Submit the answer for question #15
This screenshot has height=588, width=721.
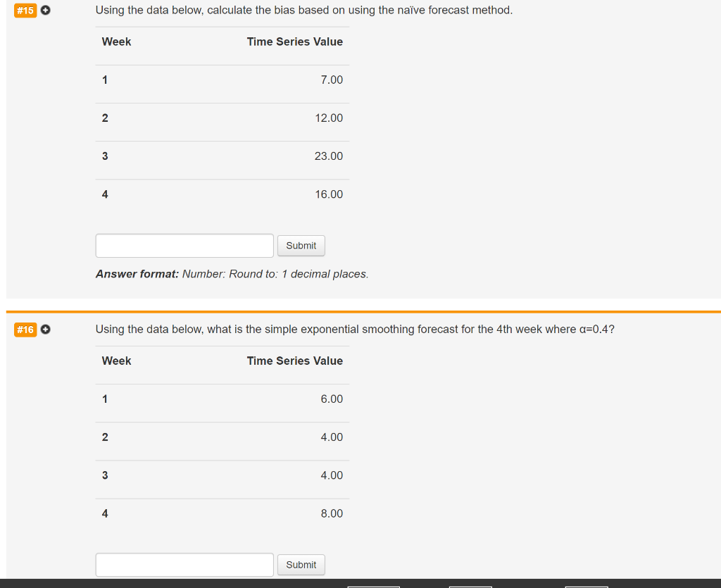[301, 245]
